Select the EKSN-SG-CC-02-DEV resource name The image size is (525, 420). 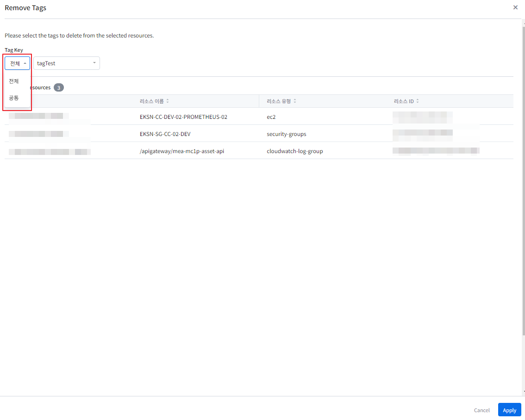click(165, 134)
